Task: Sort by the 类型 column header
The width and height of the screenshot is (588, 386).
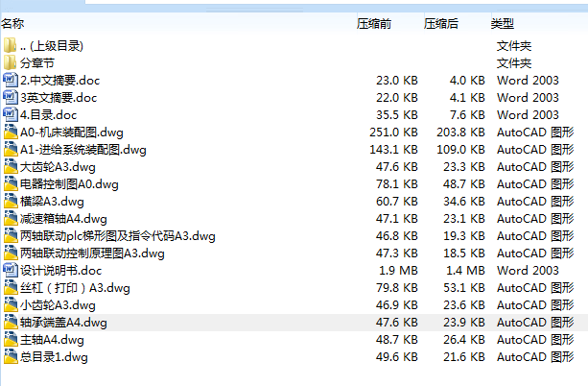Action: (502, 24)
